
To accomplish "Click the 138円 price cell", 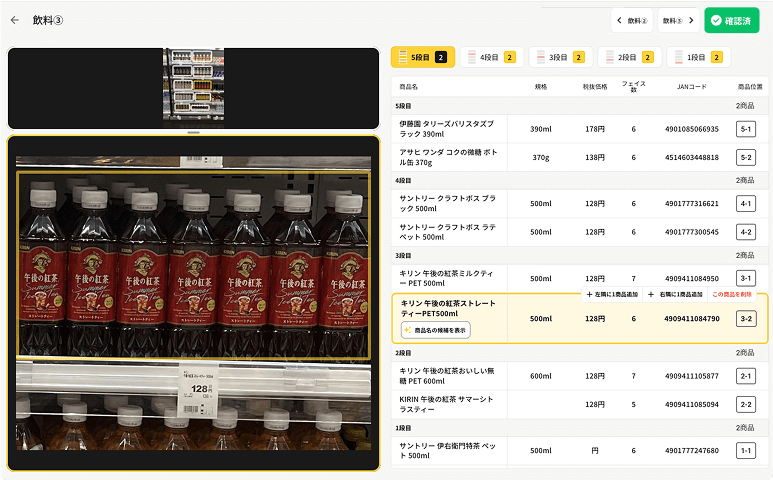I will [x=595, y=158].
